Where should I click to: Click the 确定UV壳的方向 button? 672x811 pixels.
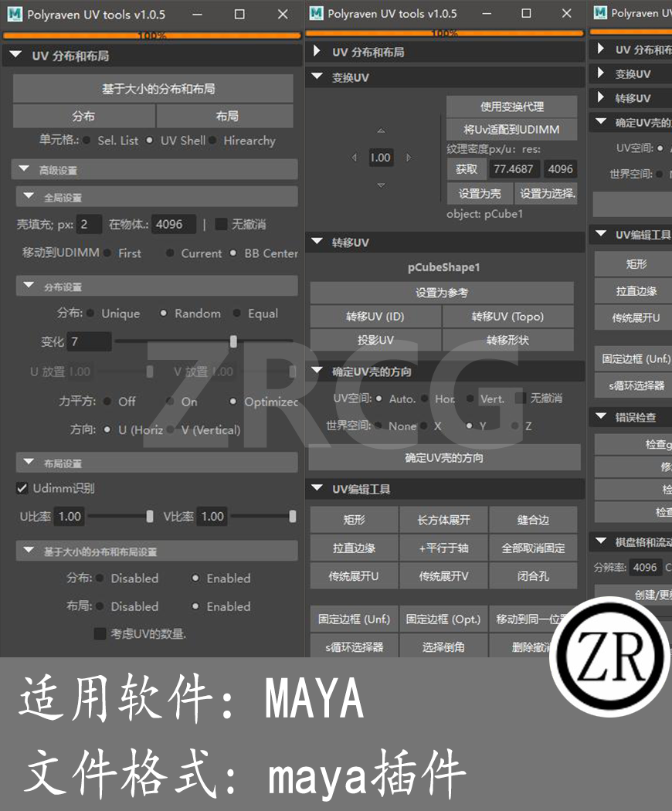[x=444, y=456]
